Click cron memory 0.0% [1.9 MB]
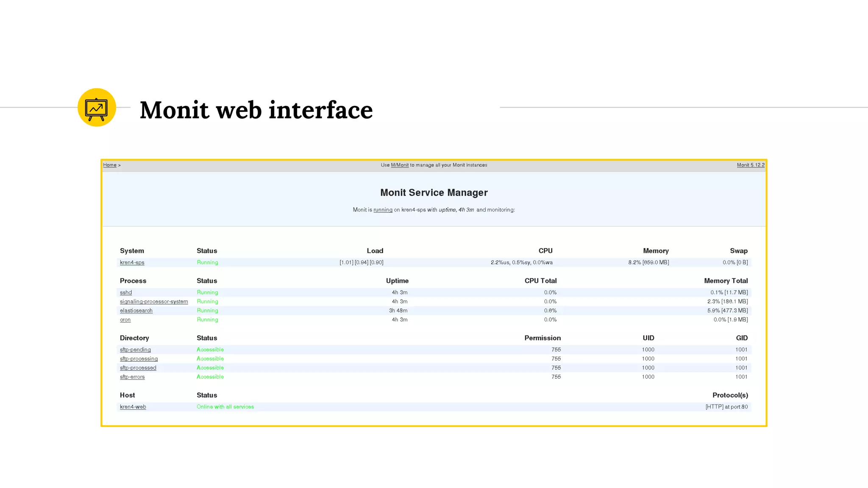Viewport: 868px width, 488px height. [x=731, y=320]
